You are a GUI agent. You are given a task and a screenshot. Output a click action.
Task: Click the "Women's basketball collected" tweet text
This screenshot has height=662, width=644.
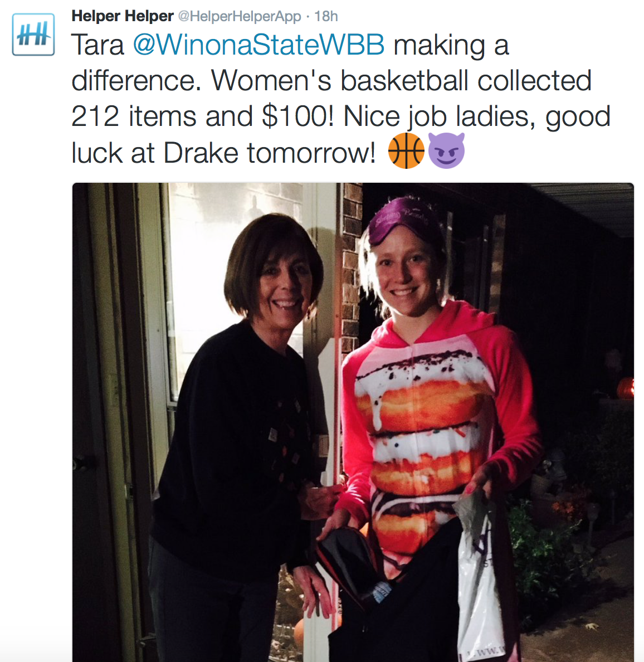pyautogui.click(x=401, y=80)
